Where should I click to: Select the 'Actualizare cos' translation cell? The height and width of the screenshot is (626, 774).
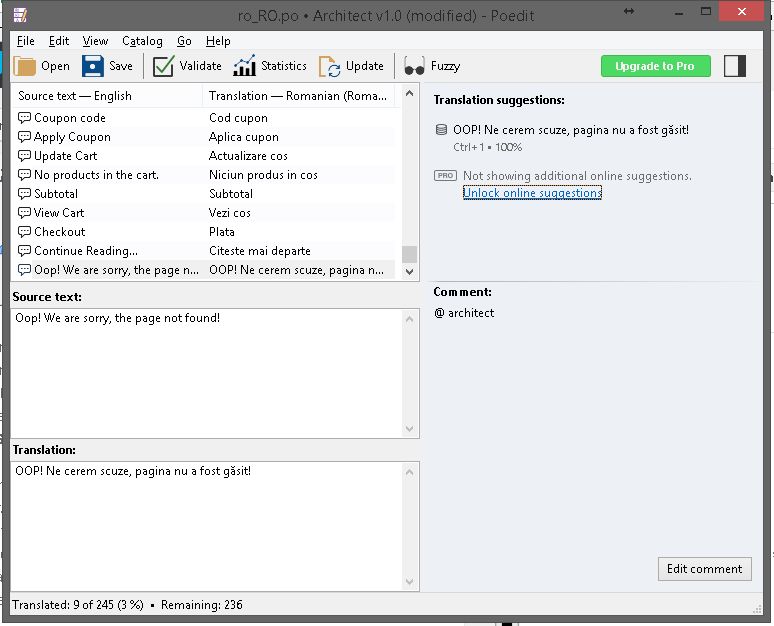point(248,156)
